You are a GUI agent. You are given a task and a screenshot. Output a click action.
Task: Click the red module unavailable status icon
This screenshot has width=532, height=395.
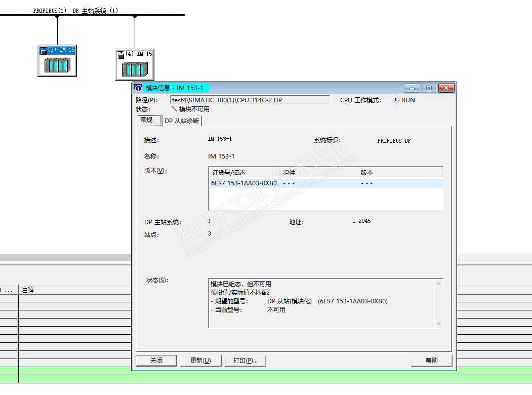click(174, 109)
